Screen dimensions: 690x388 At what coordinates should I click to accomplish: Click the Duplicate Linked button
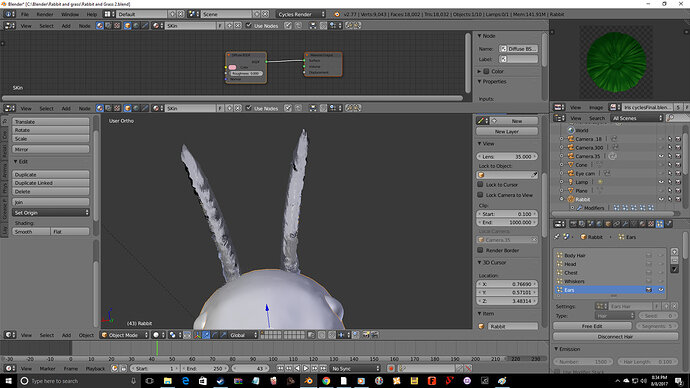(x=51, y=183)
